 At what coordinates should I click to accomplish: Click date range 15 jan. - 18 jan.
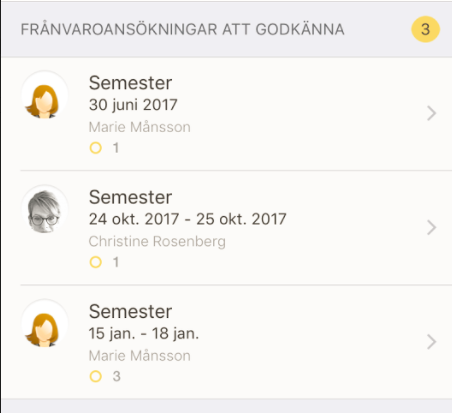[144, 334]
